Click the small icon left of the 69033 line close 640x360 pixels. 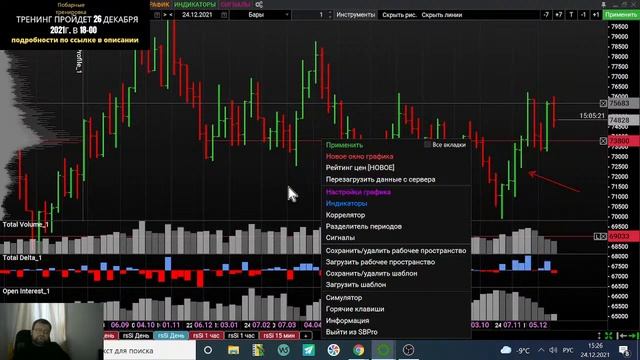coord(597,236)
